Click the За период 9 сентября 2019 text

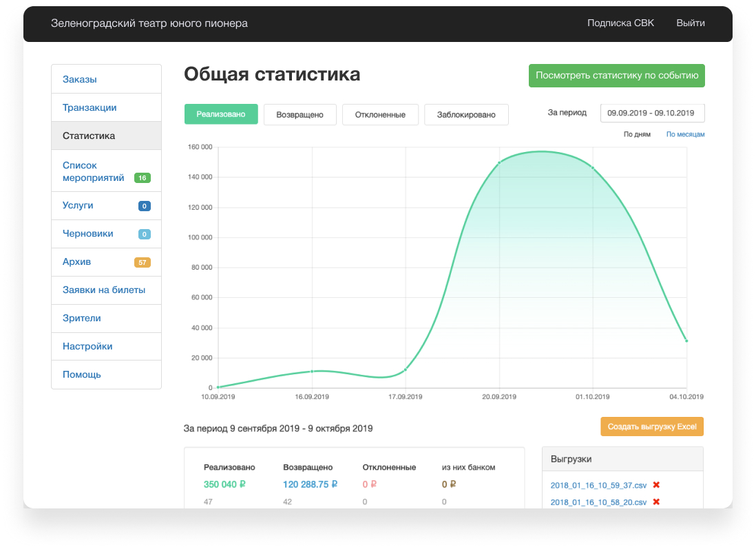pos(278,429)
